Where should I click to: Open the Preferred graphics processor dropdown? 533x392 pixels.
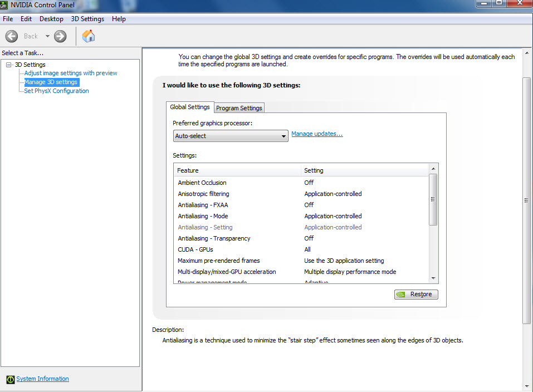pyautogui.click(x=231, y=136)
